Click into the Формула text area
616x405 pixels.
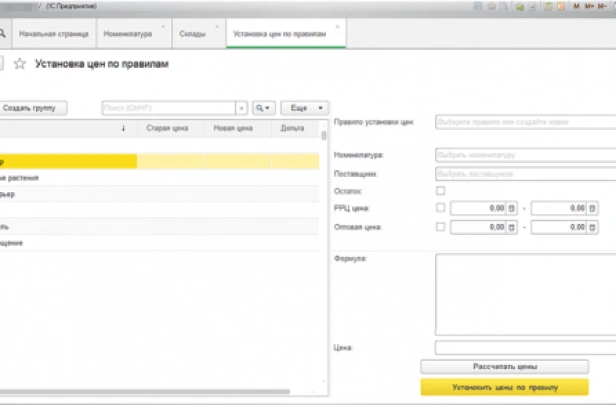[525, 294]
